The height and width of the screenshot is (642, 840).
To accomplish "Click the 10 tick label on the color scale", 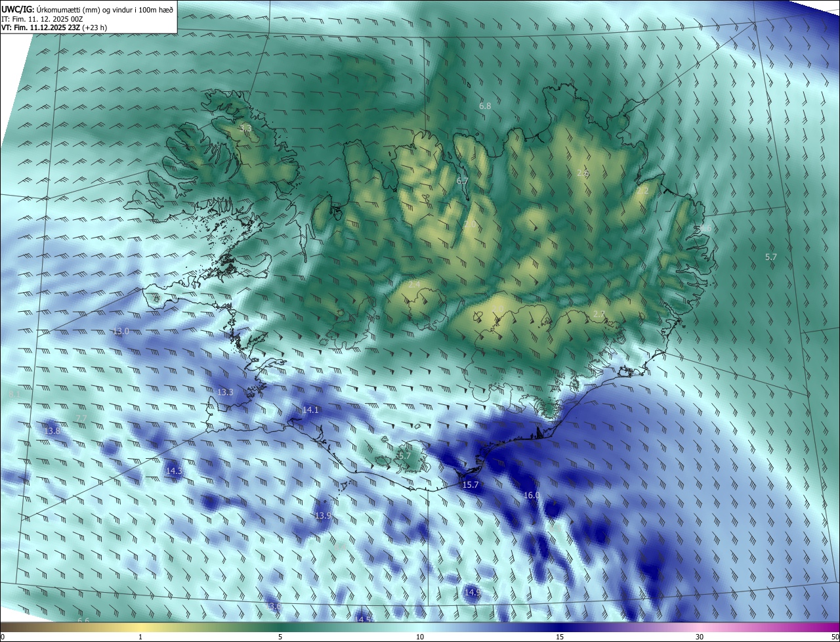I will (420, 637).
